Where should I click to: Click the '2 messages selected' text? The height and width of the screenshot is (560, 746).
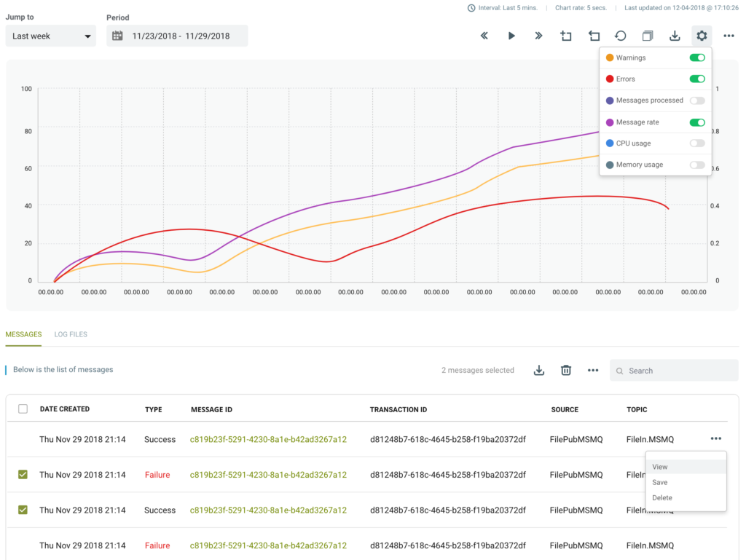[478, 370]
